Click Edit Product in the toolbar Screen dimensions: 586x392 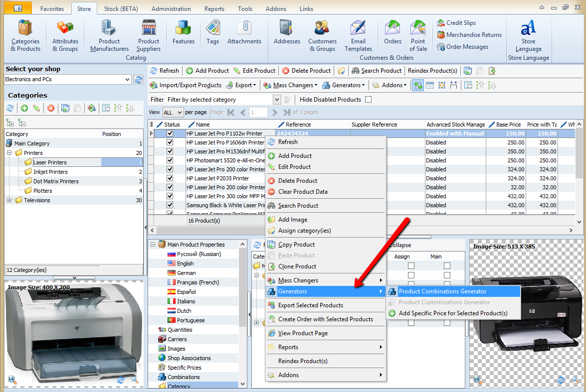(x=254, y=71)
